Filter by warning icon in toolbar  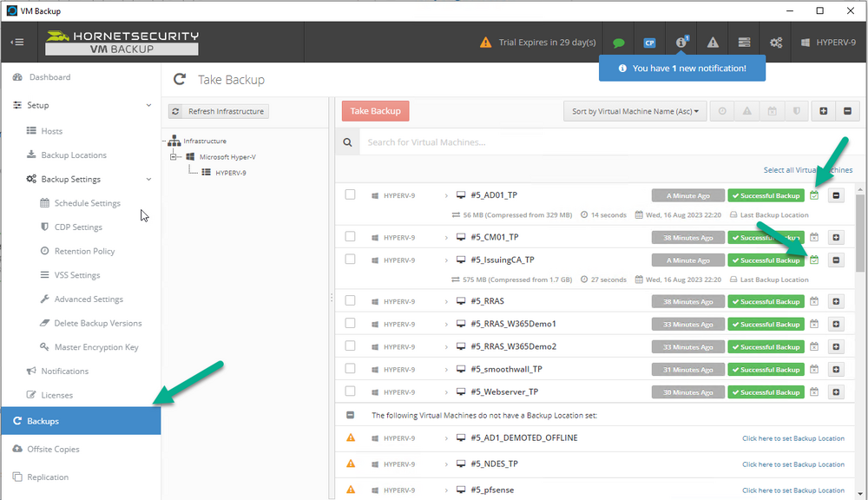pyautogui.click(x=746, y=111)
